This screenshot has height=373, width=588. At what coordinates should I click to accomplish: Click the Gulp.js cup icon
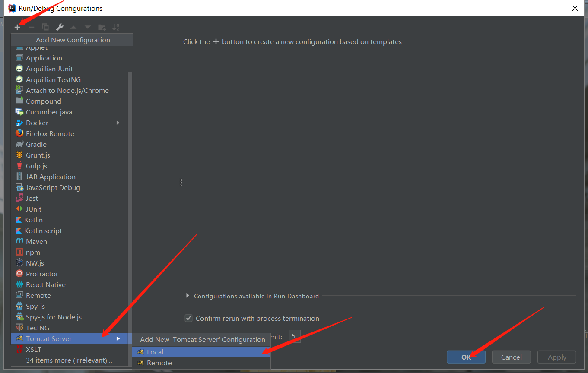[x=19, y=166]
